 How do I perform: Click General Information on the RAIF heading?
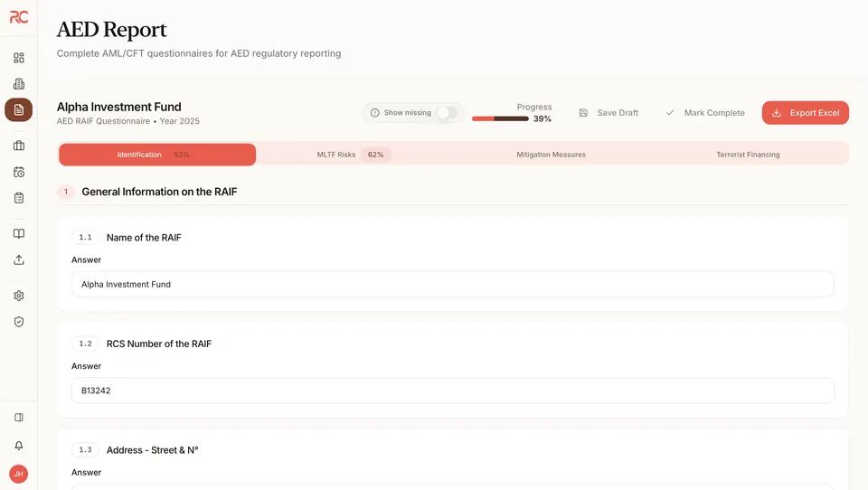[159, 192]
